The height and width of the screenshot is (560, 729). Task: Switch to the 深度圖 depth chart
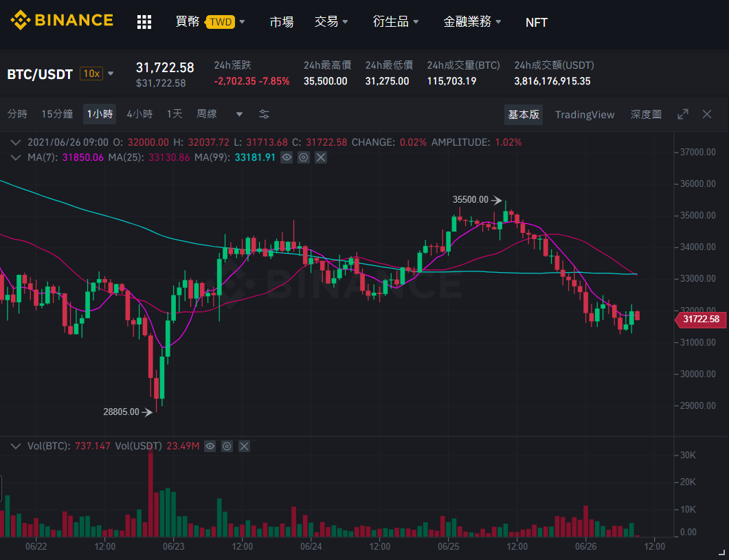646,115
